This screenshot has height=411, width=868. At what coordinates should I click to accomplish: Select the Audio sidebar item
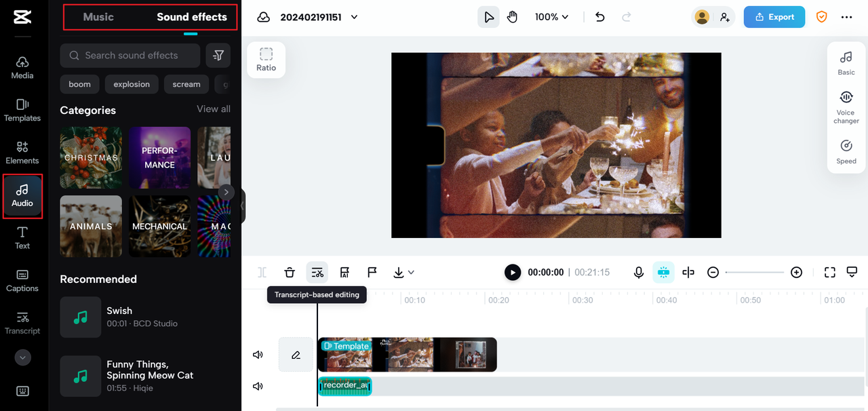tap(22, 195)
